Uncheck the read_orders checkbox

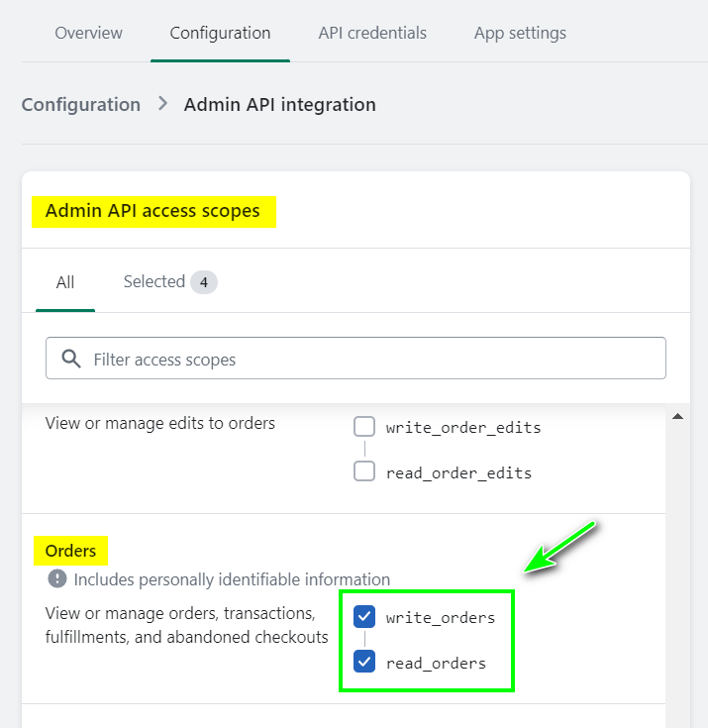pyautogui.click(x=364, y=662)
